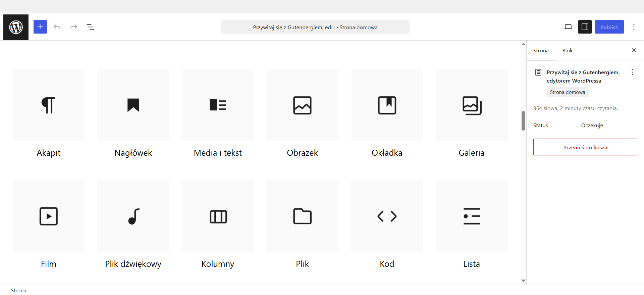Image resolution: width=644 pixels, height=295 pixels.
Task: Open page actions menu beside the title
Action: click(x=632, y=72)
